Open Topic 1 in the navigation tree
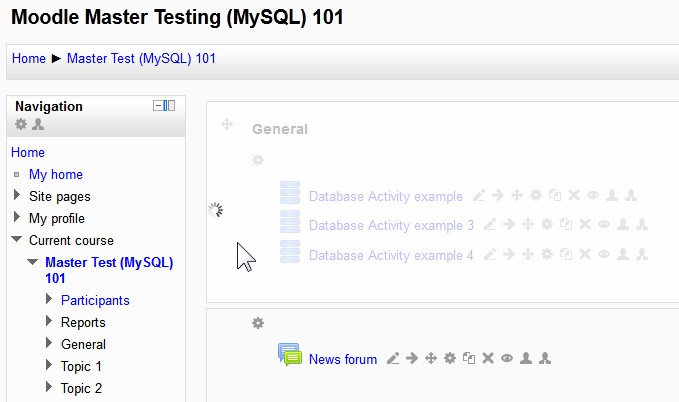Viewport: 679px width, 402px height. point(81,366)
